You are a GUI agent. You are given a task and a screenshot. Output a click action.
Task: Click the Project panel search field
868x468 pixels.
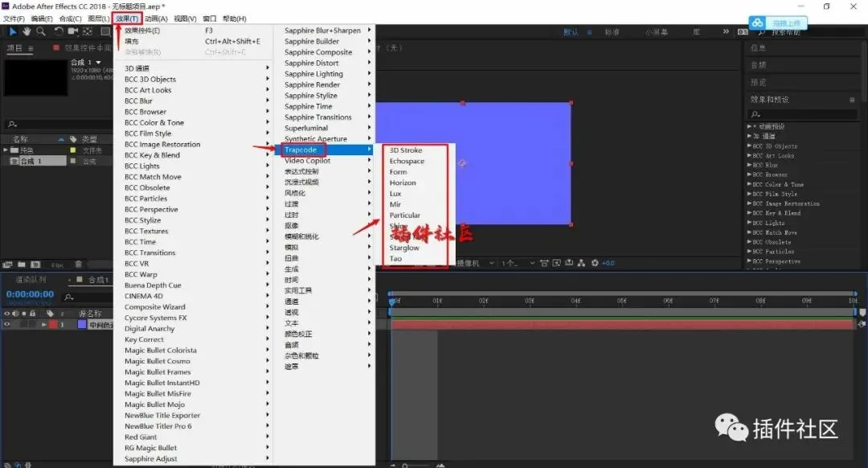coord(58,125)
